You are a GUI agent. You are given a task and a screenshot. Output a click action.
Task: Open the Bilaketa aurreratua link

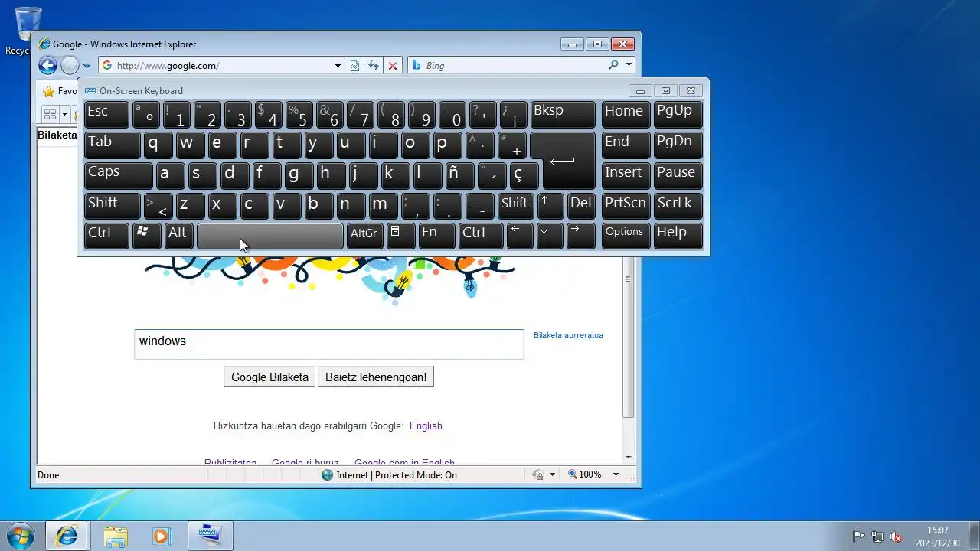[568, 335]
